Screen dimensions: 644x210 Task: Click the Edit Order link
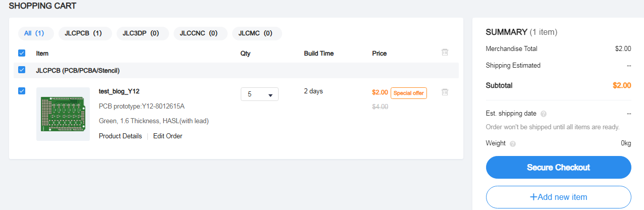pos(168,136)
